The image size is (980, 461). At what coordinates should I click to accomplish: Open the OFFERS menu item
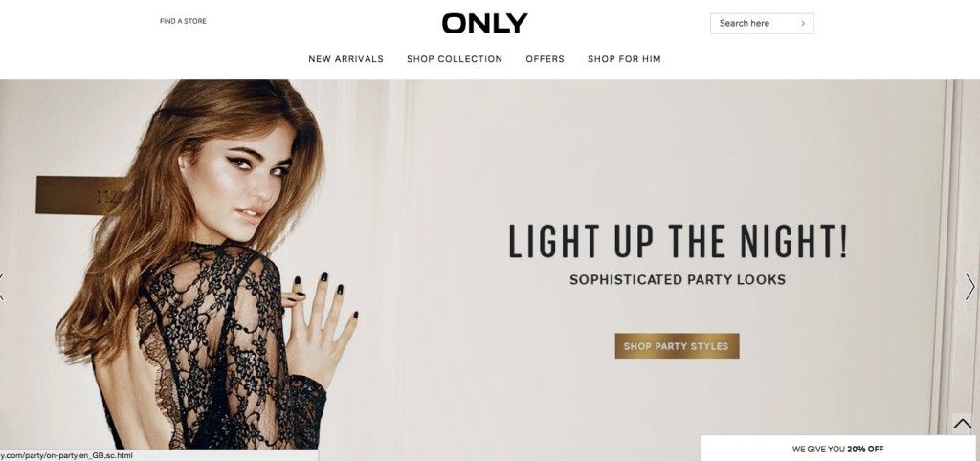[x=545, y=59]
